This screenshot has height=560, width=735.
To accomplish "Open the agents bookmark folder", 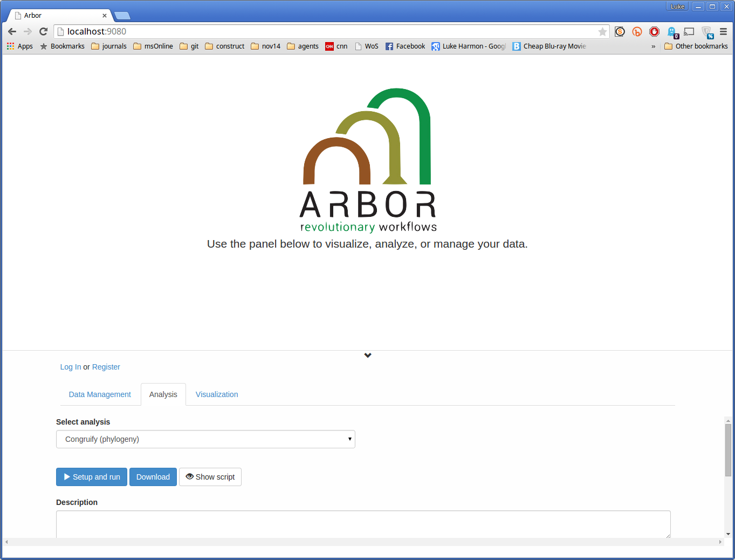I will 303,46.
